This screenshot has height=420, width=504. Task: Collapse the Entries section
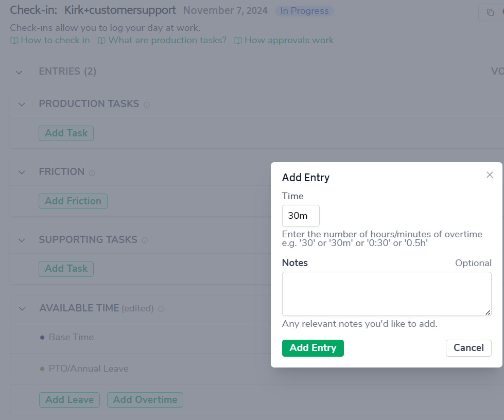pos(19,72)
